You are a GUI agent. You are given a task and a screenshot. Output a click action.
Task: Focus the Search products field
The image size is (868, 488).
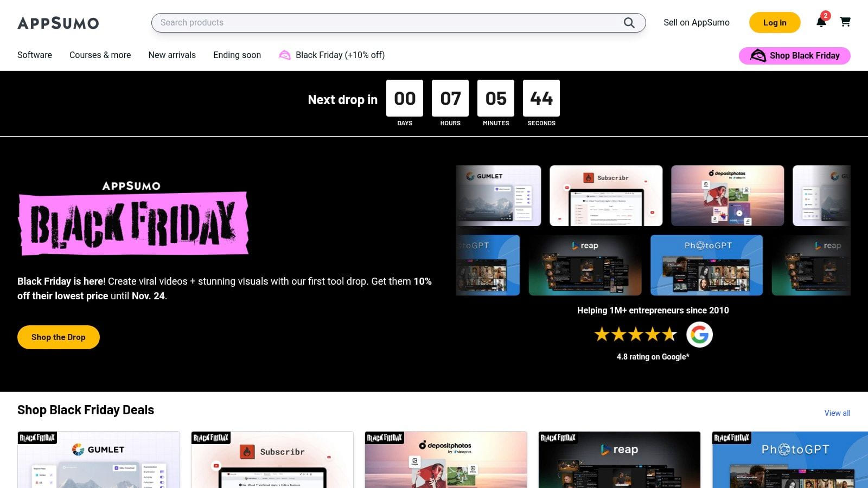point(388,23)
